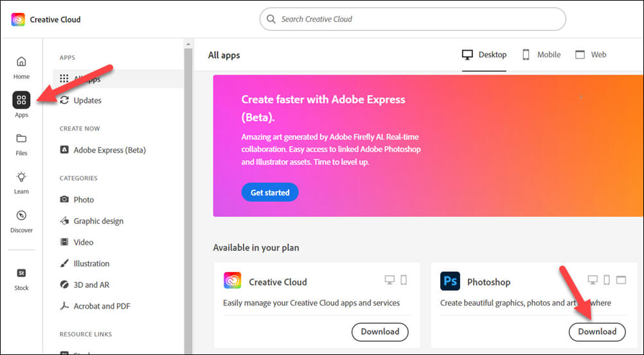Switch to the Web tab
Viewport: 644px width, 355px height.
[591, 55]
